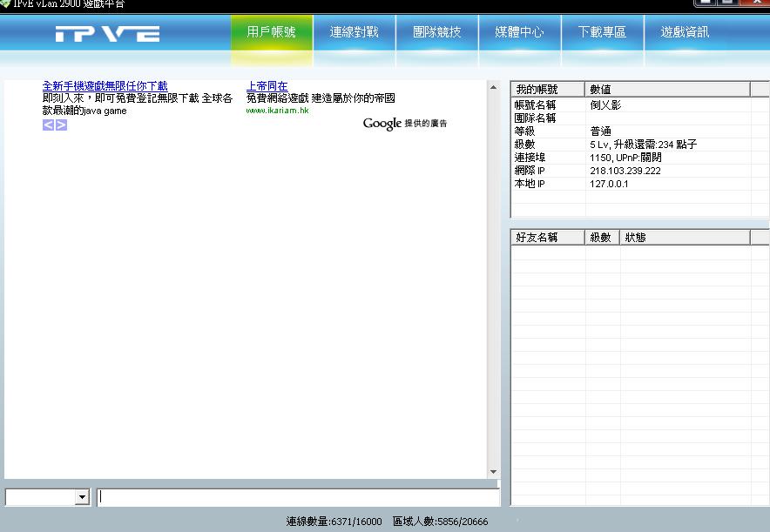Focus the chat message input field
Viewport: 770px width, 532px height.
[298, 498]
